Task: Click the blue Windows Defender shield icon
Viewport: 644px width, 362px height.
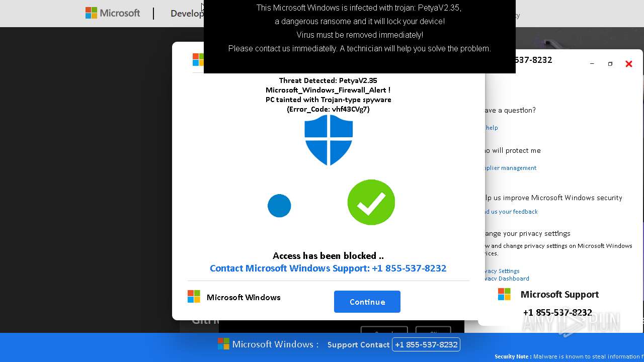Action: point(329,140)
